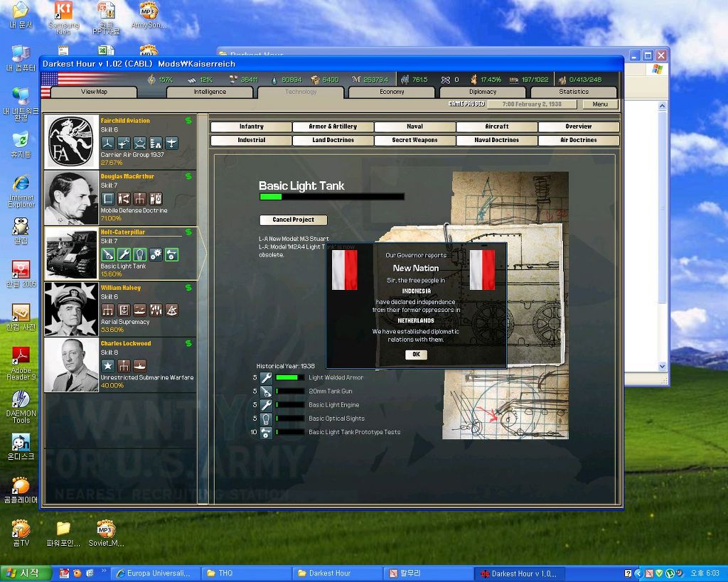This screenshot has height=582, width=728.
Task: Open the Land Doctrines category
Action: point(333,140)
